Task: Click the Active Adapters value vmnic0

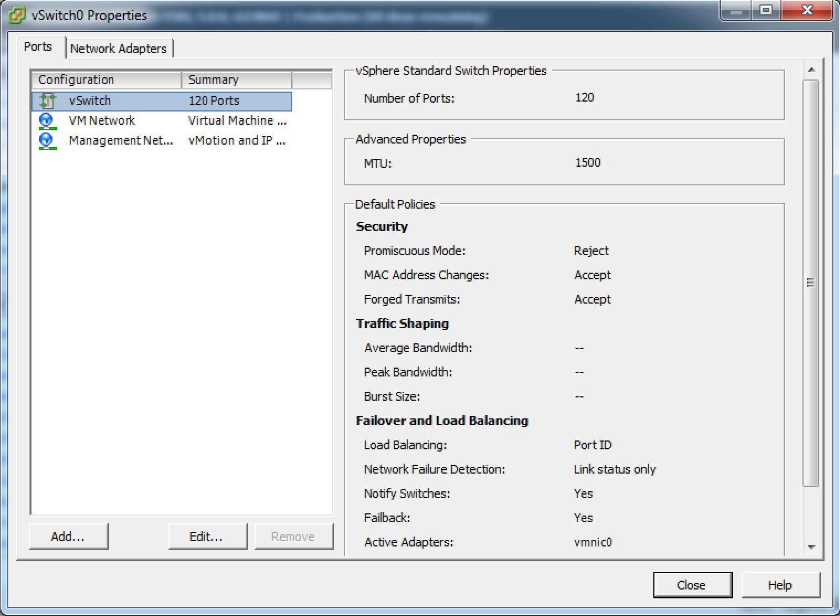Action: [x=593, y=543]
